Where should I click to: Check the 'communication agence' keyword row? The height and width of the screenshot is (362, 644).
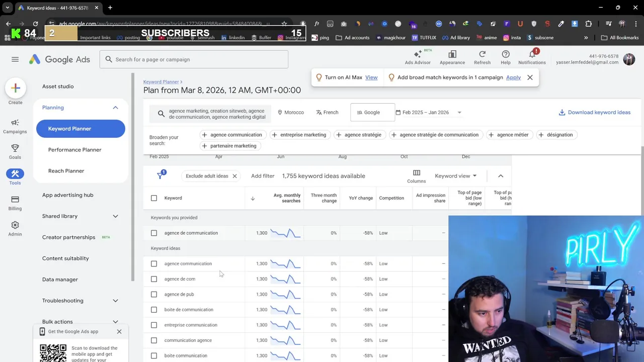[x=154, y=340]
